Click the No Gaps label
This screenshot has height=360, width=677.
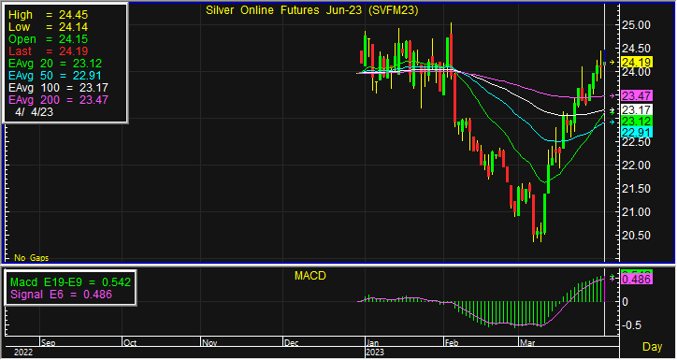click(x=32, y=258)
